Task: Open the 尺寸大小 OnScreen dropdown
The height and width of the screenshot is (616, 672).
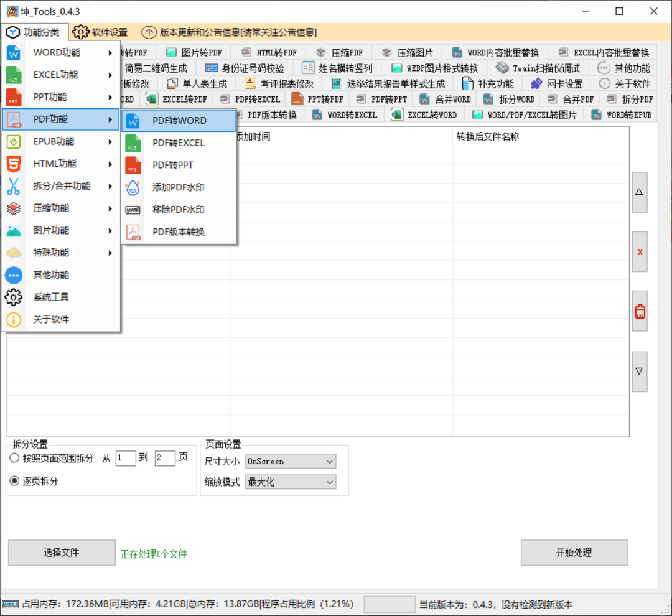Action: pyautogui.click(x=291, y=461)
